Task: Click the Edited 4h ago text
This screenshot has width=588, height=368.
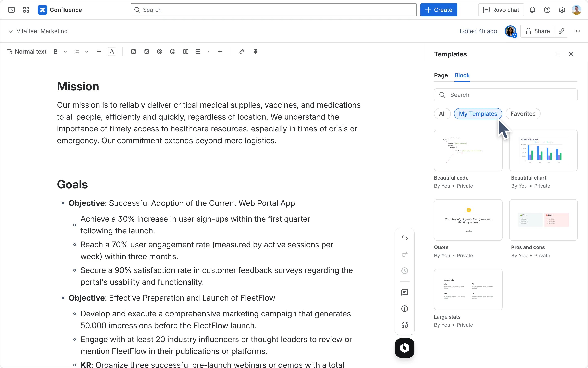Action: (x=478, y=31)
